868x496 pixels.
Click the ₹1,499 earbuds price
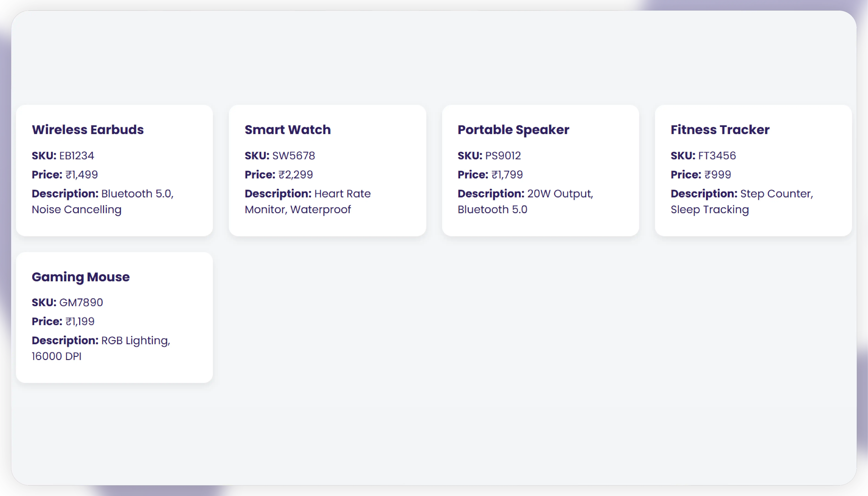click(82, 175)
